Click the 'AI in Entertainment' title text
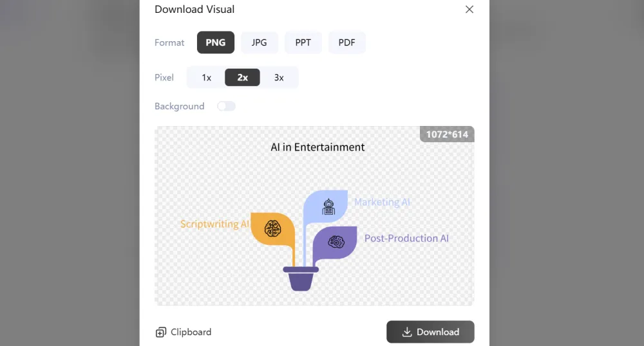Screen dimensions: 644x346 [x=317, y=147]
